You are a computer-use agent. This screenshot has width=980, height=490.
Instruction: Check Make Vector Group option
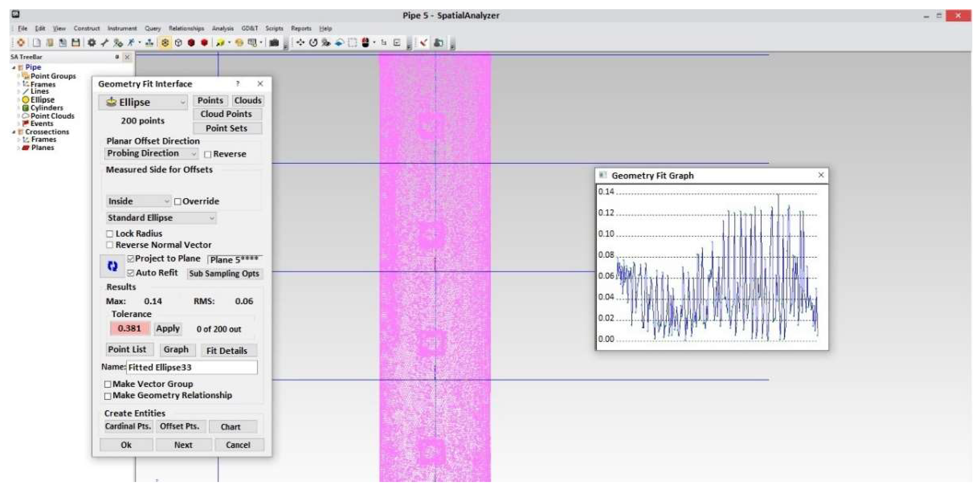point(108,384)
